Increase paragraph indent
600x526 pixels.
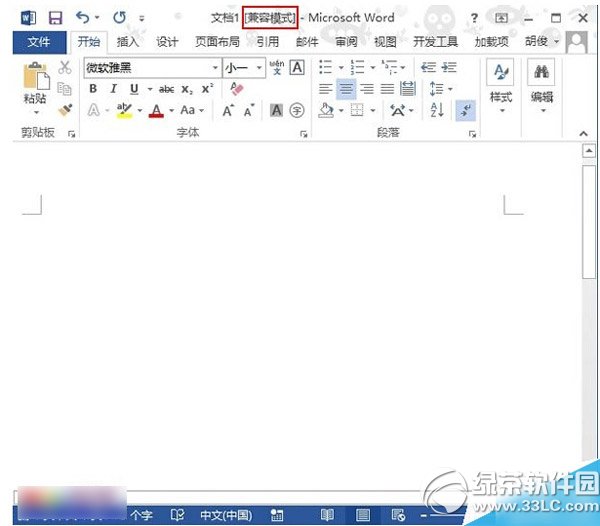point(449,67)
